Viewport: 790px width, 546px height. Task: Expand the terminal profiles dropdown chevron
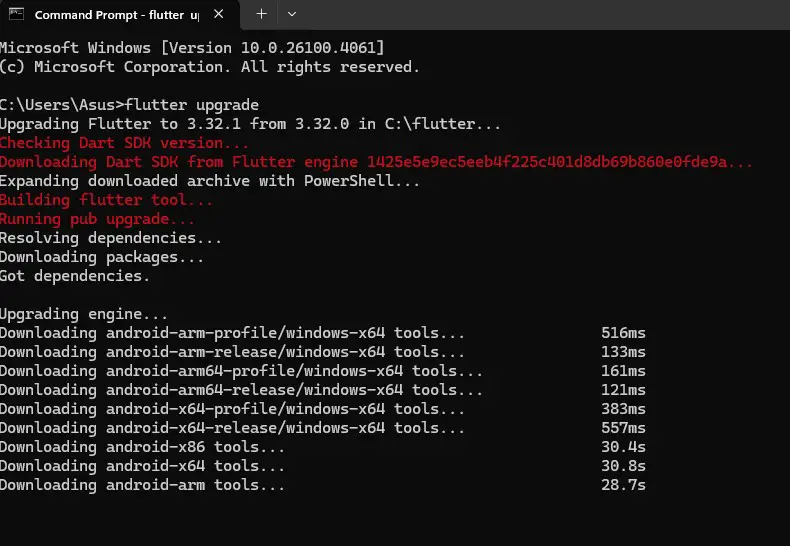coord(292,14)
